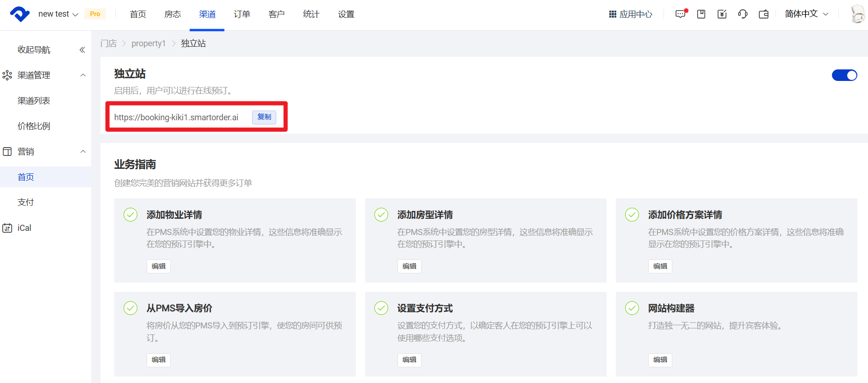Click 编辑 under 网站构建器
This screenshot has width=868, height=383.
[660, 360]
